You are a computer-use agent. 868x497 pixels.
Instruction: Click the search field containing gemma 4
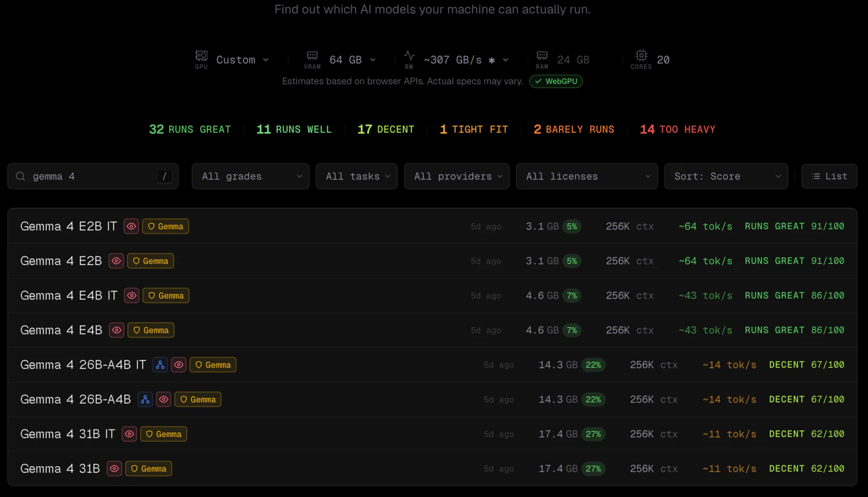pyautogui.click(x=93, y=176)
